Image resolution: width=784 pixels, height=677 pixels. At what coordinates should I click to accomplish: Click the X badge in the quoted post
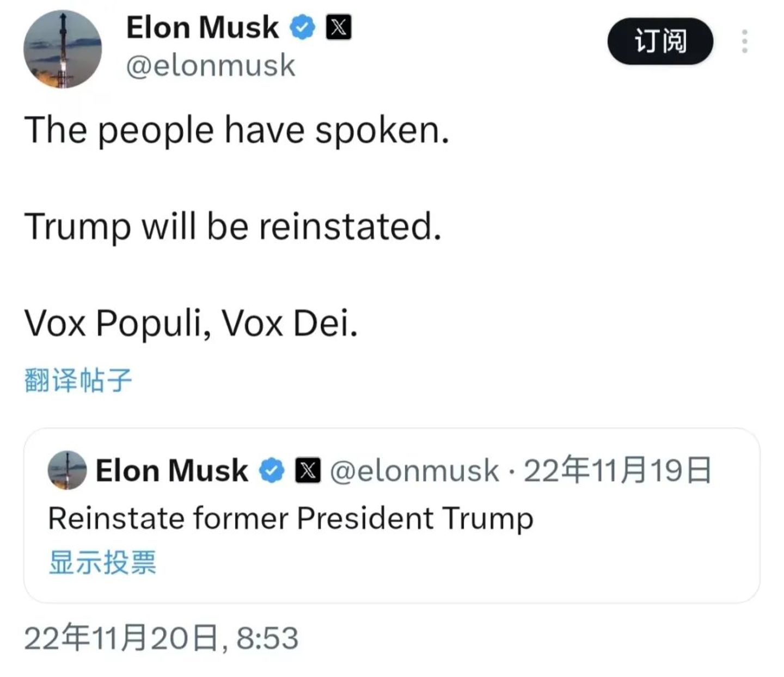click(x=308, y=471)
